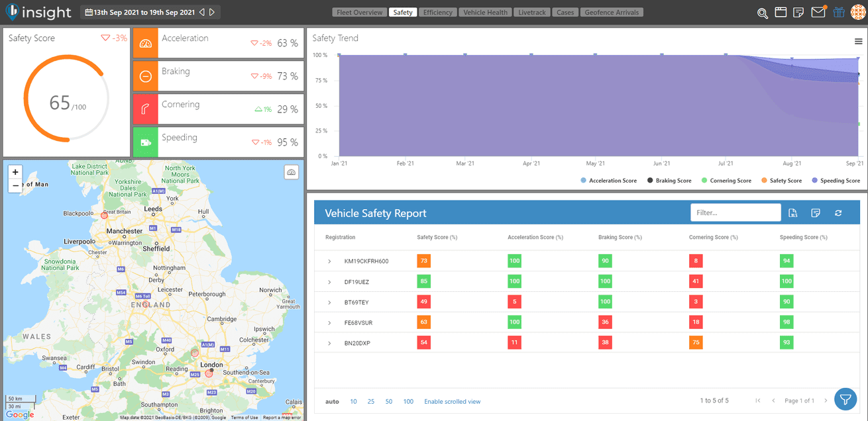The height and width of the screenshot is (421, 868).
Task: Check the unread mail notification icon
Action: click(x=817, y=12)
